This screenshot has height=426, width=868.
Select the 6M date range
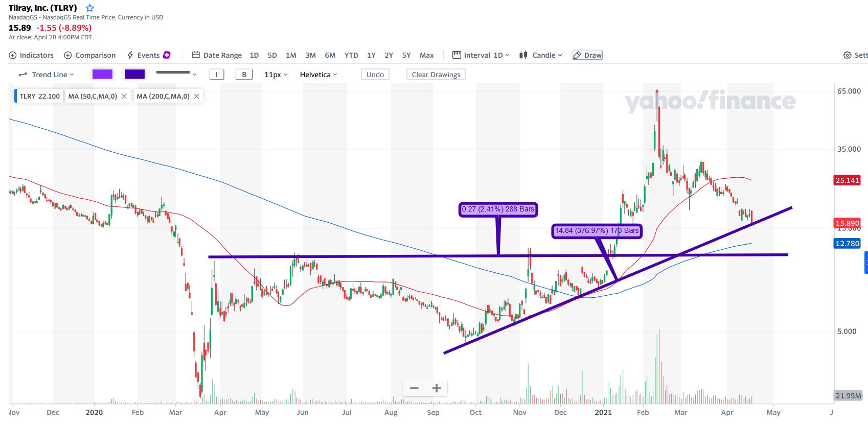(330, 55)
